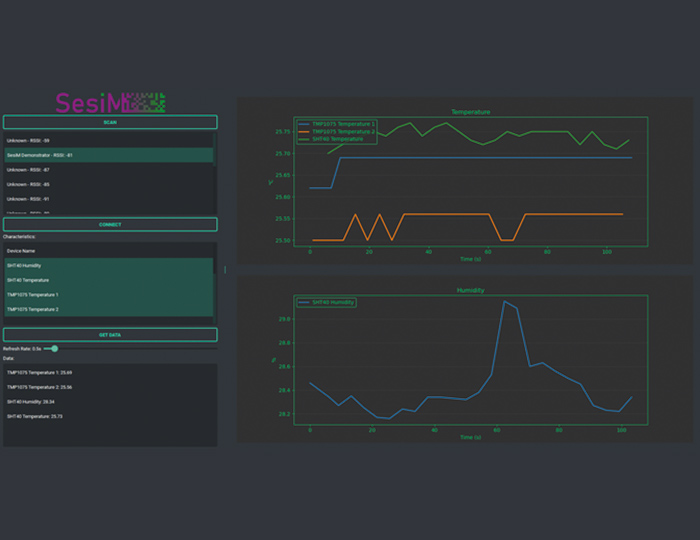Click the splitter handle between panel and charts
The image size is (700, 540).
[225, 269]
